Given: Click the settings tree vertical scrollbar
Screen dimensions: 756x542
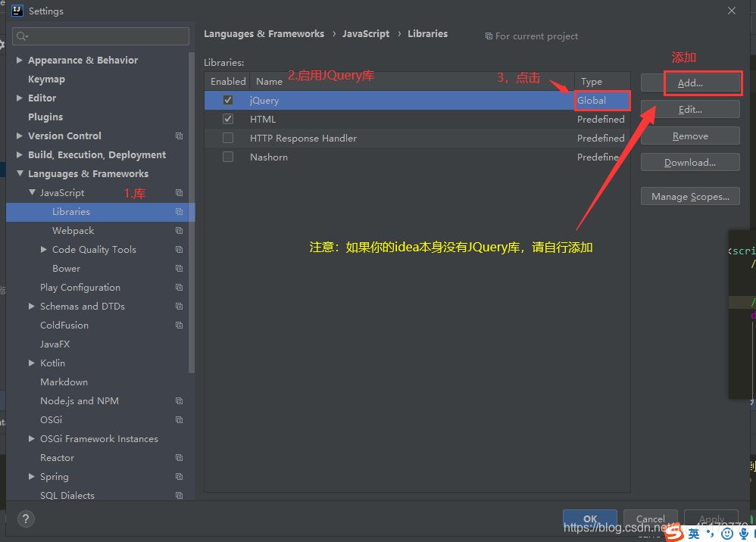Looking at the screenshot, I should 192,213.
